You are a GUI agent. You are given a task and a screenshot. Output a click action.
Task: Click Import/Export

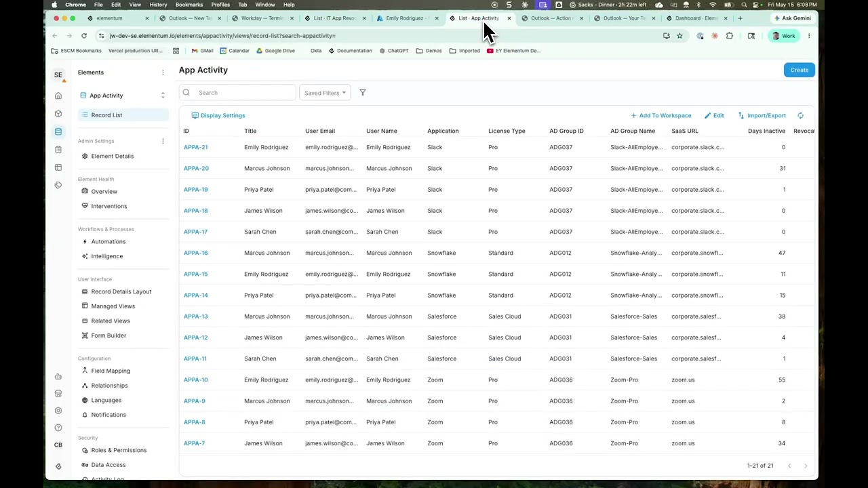[762, 116]
